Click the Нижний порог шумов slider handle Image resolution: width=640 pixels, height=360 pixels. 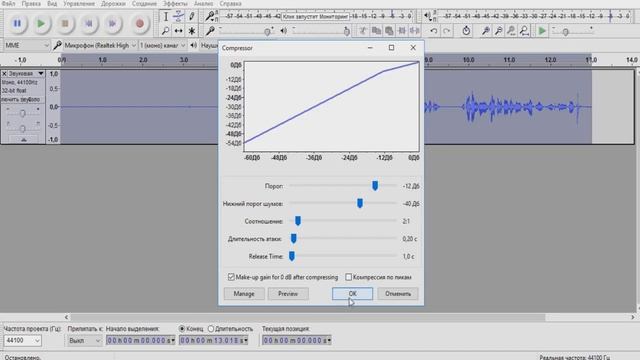click(360, 203)
